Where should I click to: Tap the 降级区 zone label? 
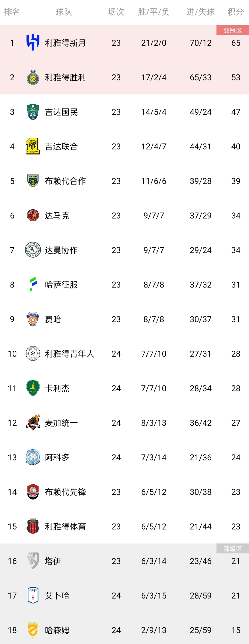[233, 548]
